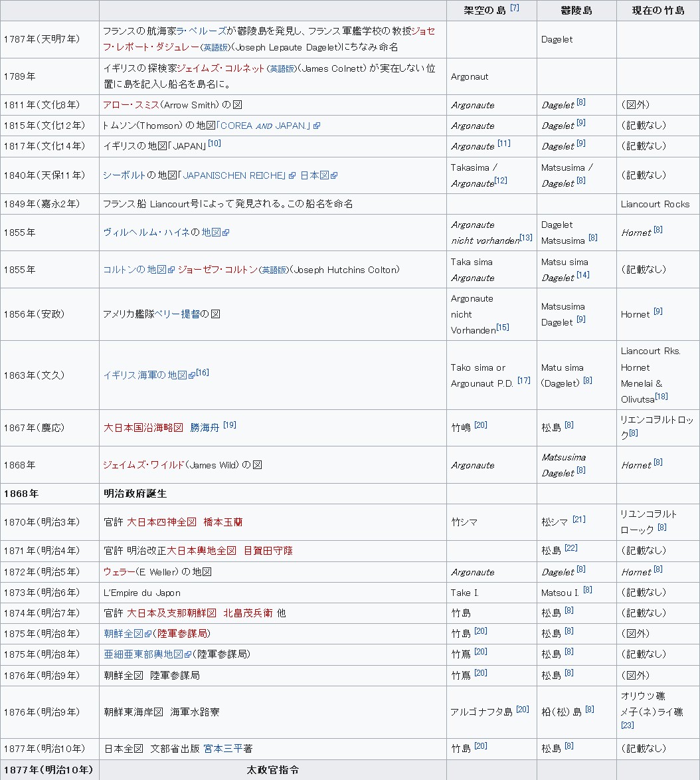The width and height of the screenshot is (700, 780).
Task: Click external link icon after 日本図
Action: point(334,175)
